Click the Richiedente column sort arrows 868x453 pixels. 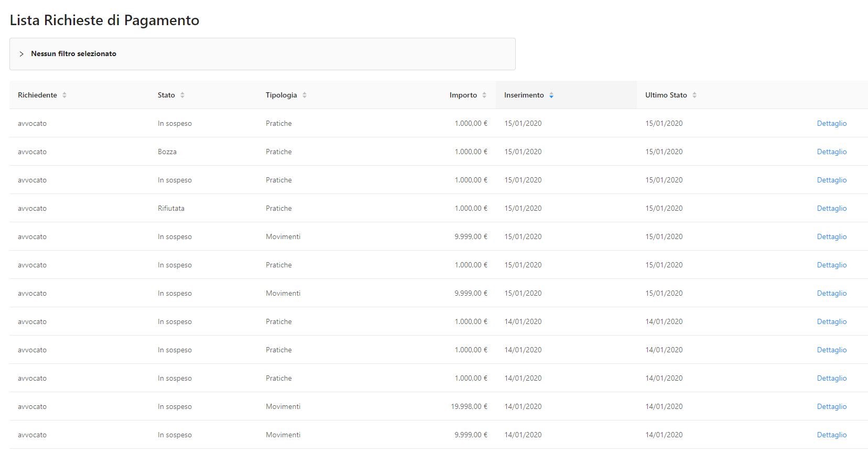[x=64, y=95]
